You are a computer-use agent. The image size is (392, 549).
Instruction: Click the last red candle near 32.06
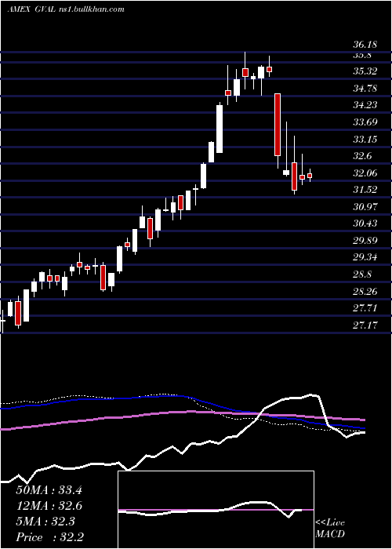[x=310, y=176]
